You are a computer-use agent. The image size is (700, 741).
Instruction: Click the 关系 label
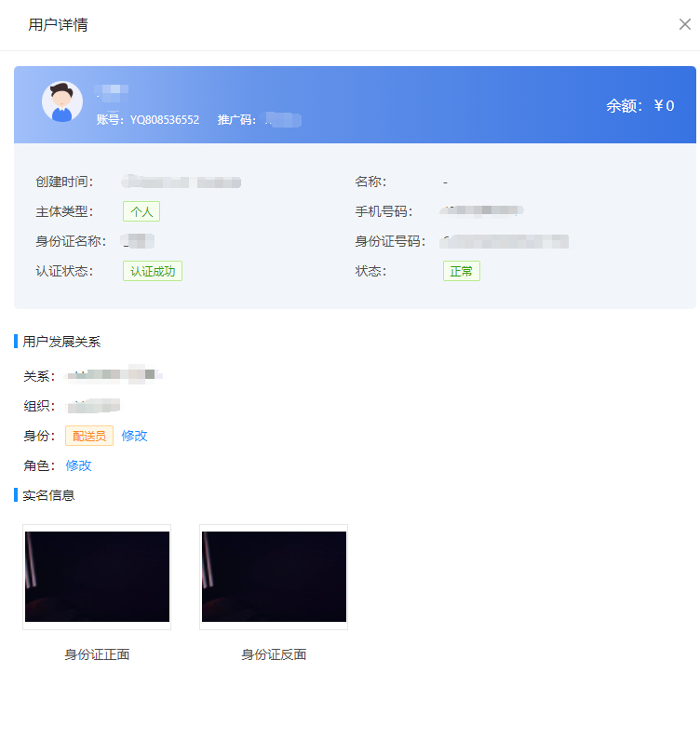39,376
